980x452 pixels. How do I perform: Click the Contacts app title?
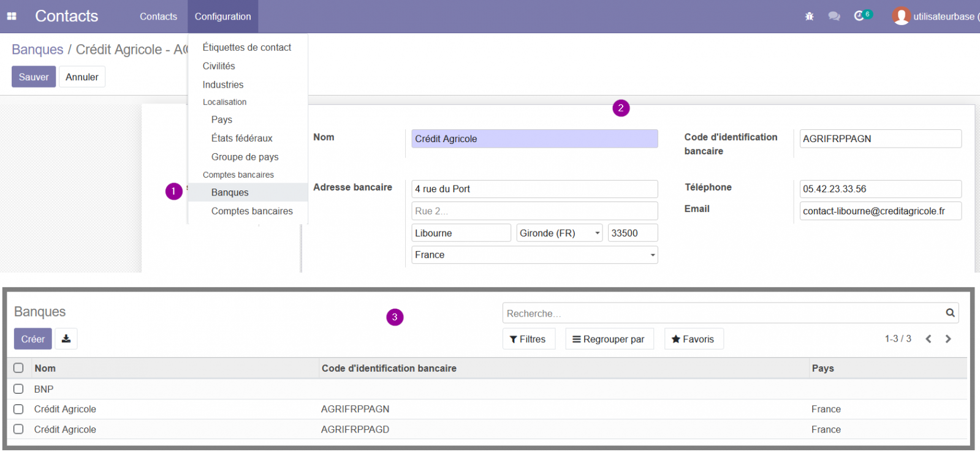click(x=66, y=16)
